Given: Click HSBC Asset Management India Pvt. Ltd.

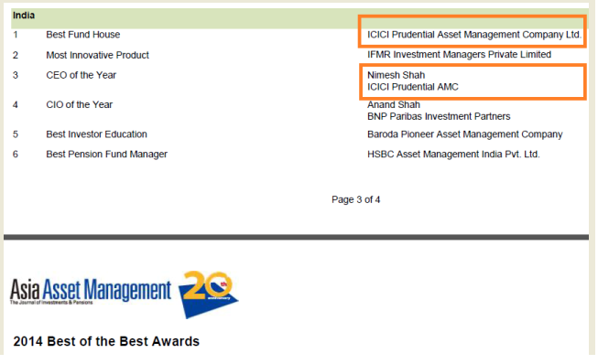Looking at the screenshot, I should tap(453, 155).
